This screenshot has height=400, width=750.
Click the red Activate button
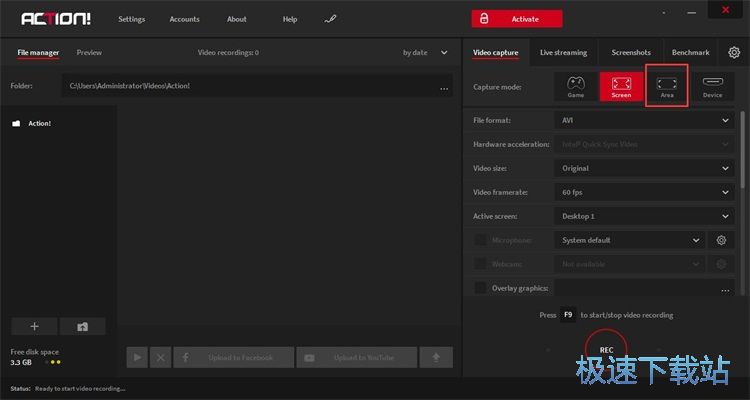[517, 19]
